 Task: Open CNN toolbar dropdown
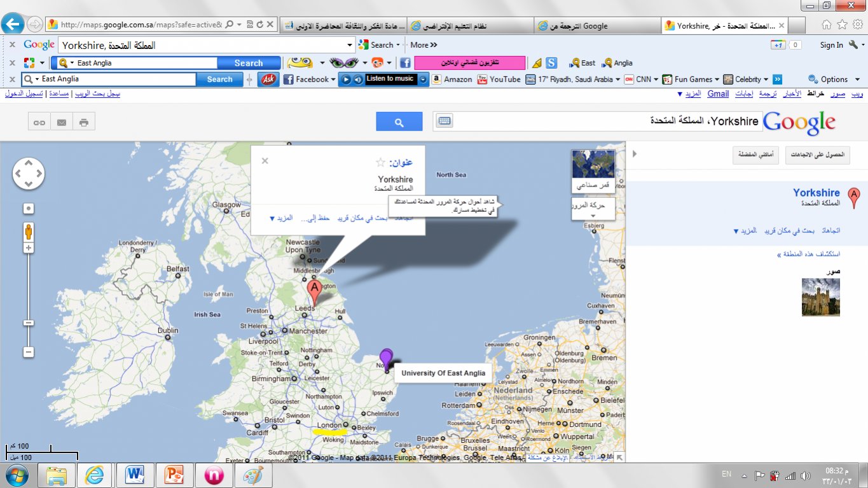pos(656,80)
